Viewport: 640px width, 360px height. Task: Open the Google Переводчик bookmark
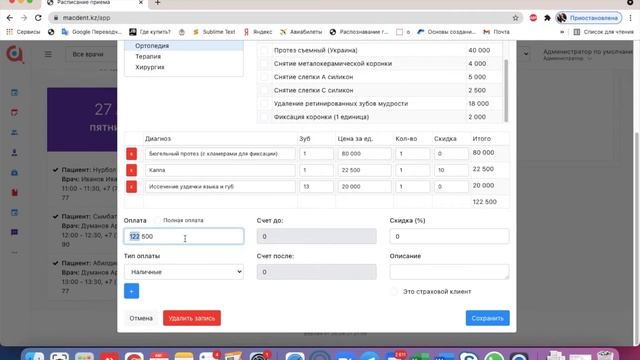pyautogui.click(x=91, y=32)
